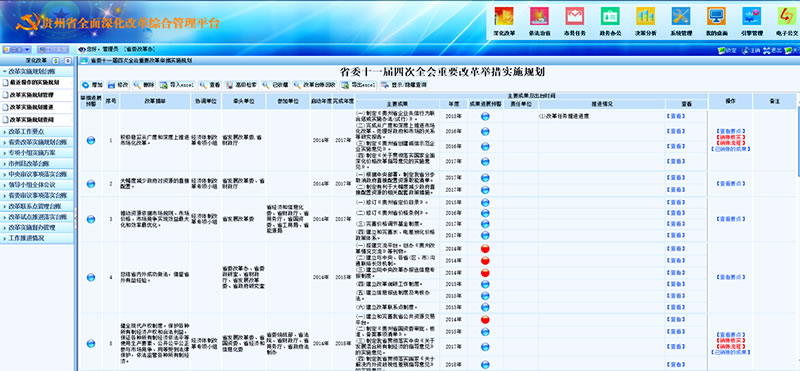Expand the 省委审议事项落实台账 sidebar section
This screenshot has width=800, height=371.
point(37,195)
